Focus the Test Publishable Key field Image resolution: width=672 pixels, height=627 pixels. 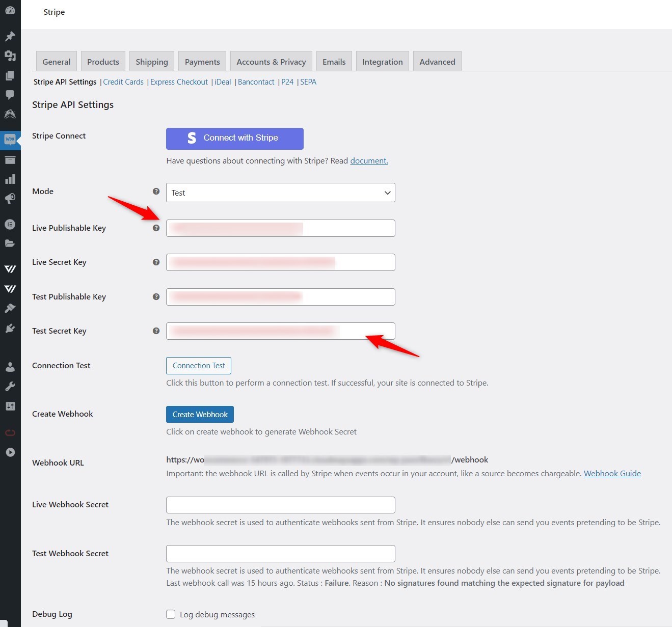[x=281, y=297]
